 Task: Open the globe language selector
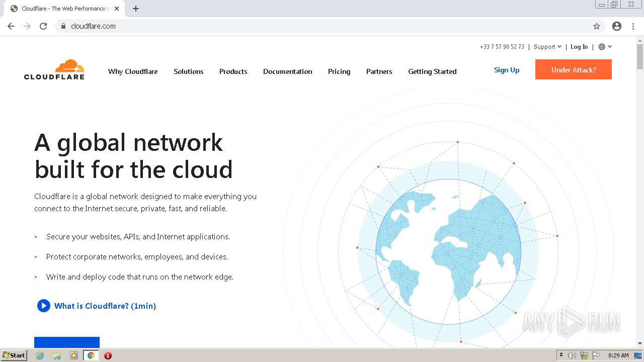(605, 47)
